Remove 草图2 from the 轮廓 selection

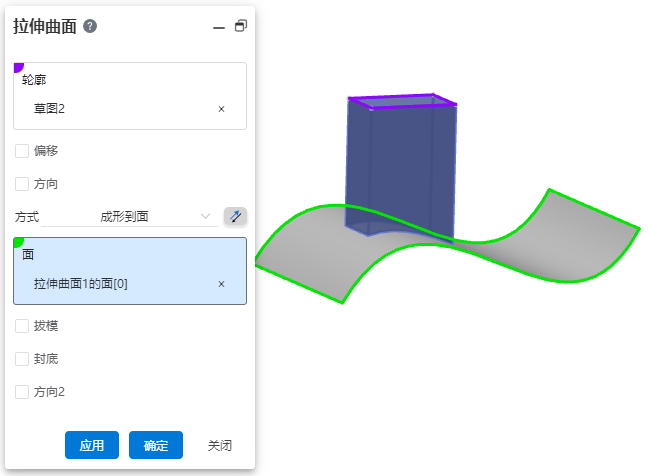coord(222,109)
